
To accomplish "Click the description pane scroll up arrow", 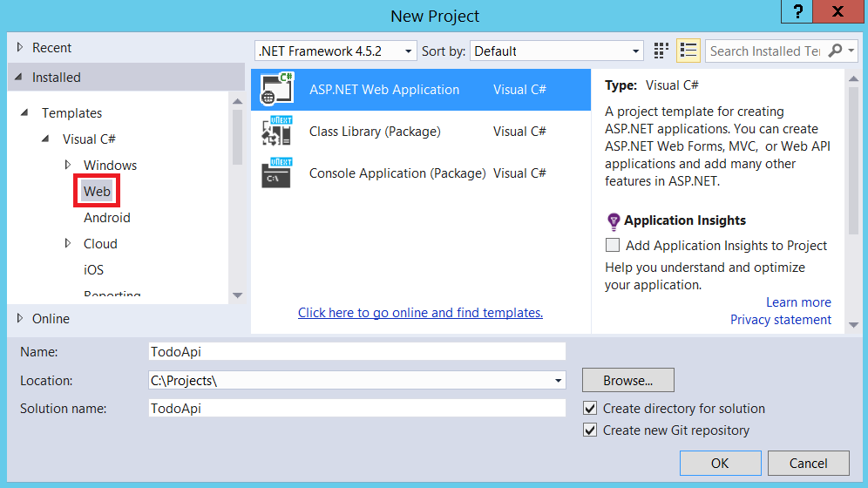I will click(x=853, y=79).
